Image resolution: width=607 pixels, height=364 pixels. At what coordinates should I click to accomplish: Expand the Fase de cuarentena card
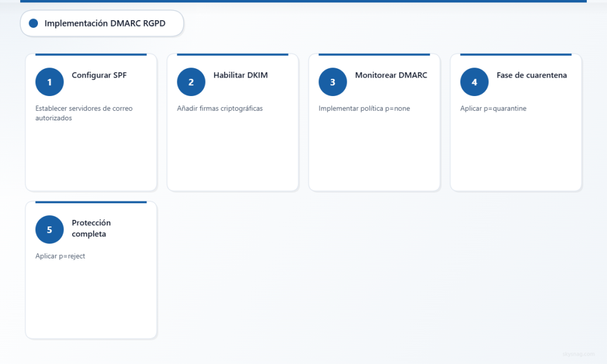point(516,122)
